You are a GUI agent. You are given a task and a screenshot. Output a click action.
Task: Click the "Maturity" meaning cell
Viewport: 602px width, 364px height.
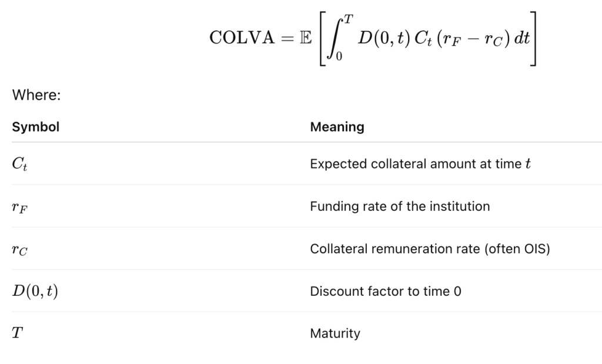click(335, 333)
